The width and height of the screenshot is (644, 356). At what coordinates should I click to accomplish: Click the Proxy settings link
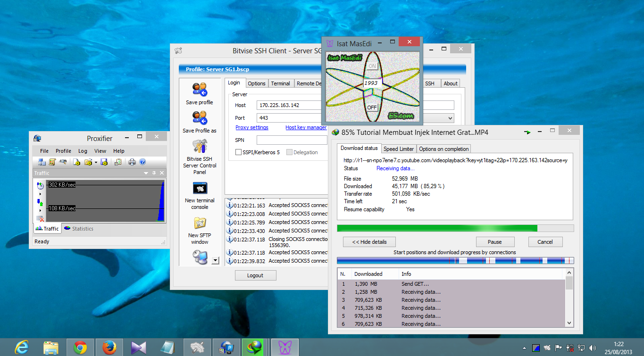coord(252,127)
